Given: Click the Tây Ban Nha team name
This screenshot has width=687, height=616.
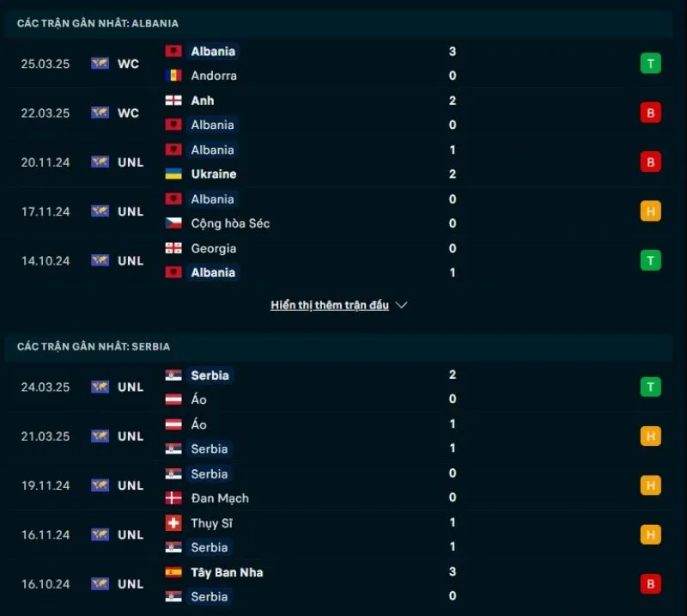Looking at the screenshot, I should tap(227, 572).
